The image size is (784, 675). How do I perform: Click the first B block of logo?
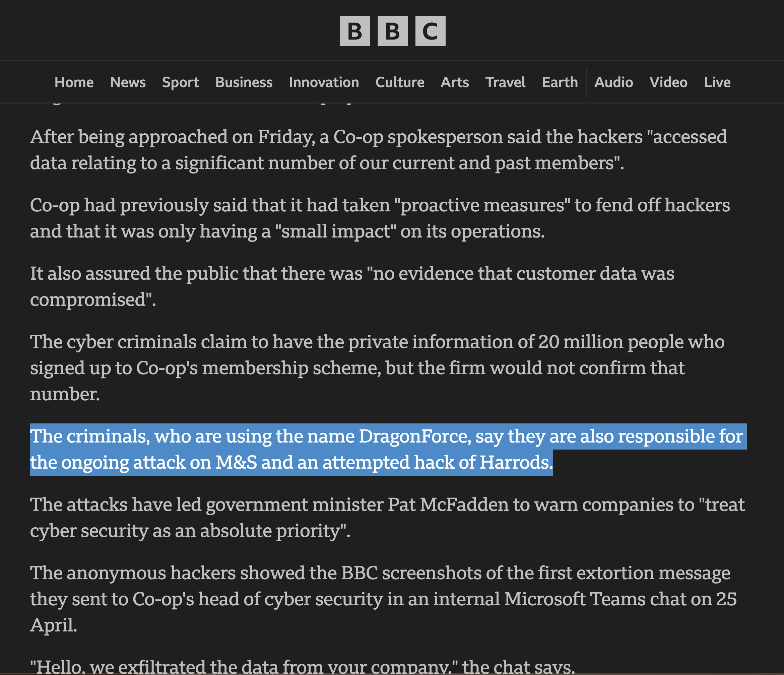click(355, 31)
